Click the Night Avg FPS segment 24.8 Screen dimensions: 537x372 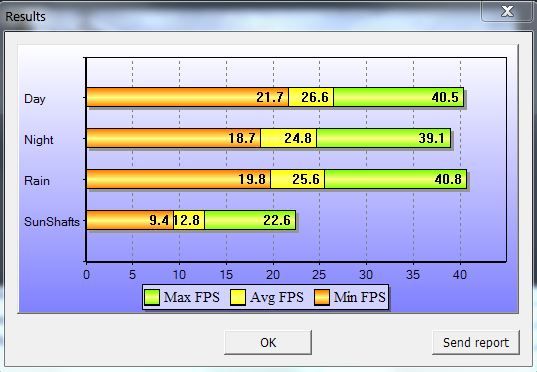[289, 138]
